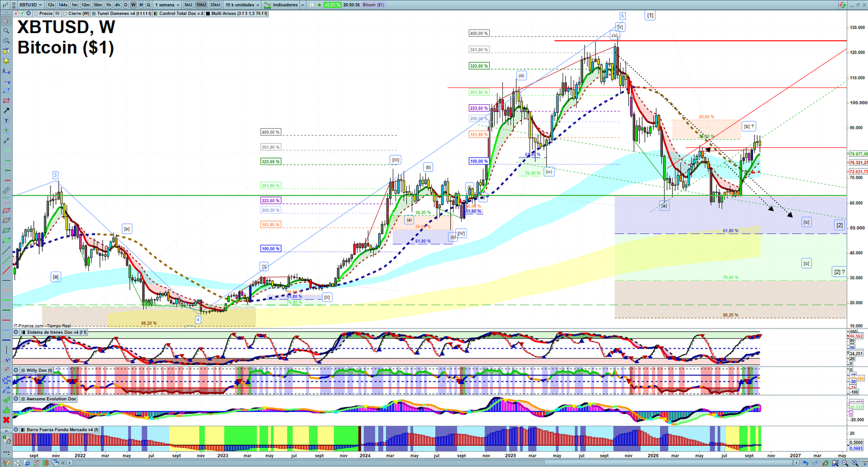Pick the red rectangle drawing tool
The height and width of the screenshot is (467, 868).
coord(6,100)
